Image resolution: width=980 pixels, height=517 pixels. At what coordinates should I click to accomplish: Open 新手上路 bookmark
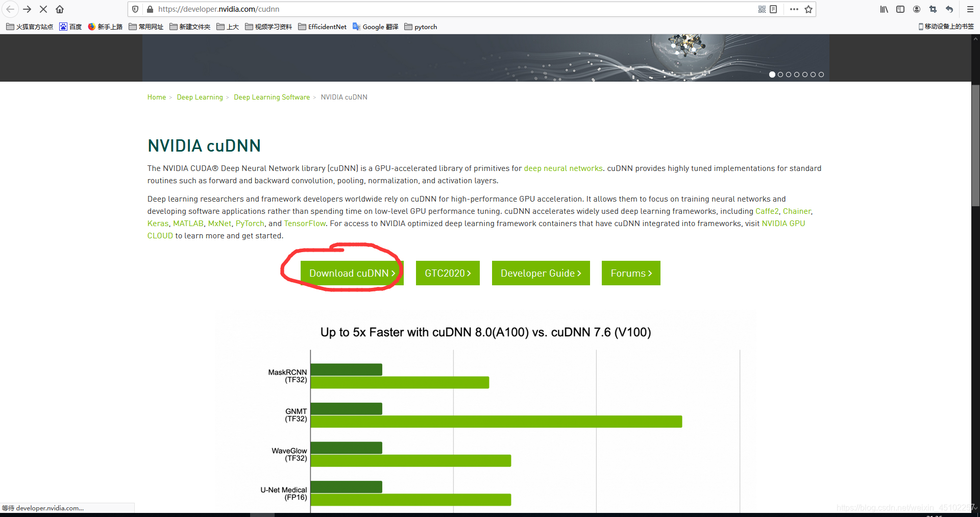pos(105,27)
